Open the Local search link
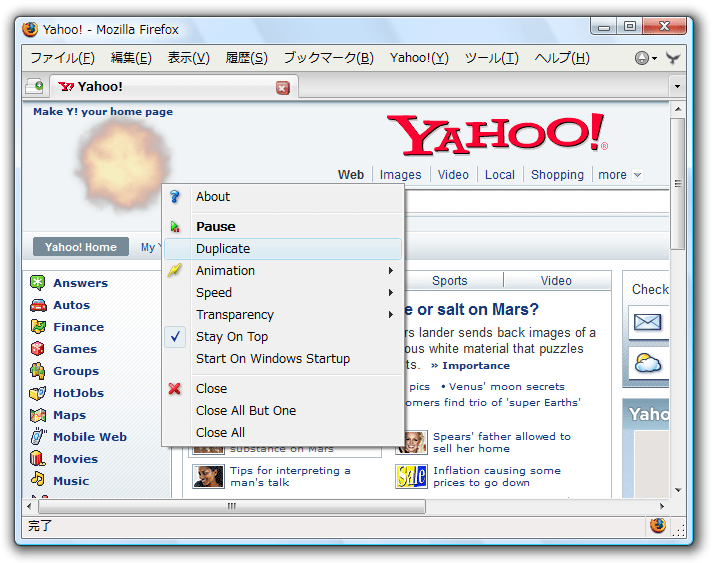The width and height of the screenshot is (712, 563). 500,175
